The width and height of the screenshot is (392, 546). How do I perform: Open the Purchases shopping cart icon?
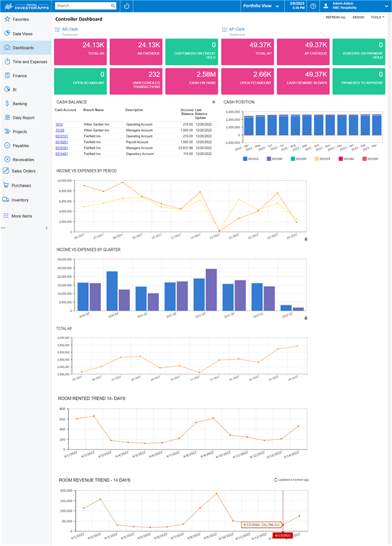click(6, 185)
